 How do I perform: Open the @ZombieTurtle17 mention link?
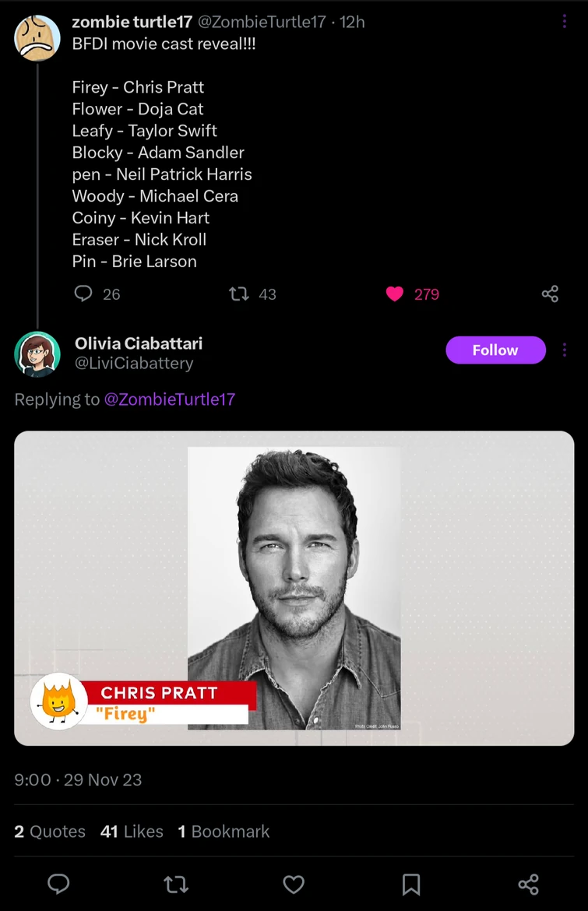169,399
